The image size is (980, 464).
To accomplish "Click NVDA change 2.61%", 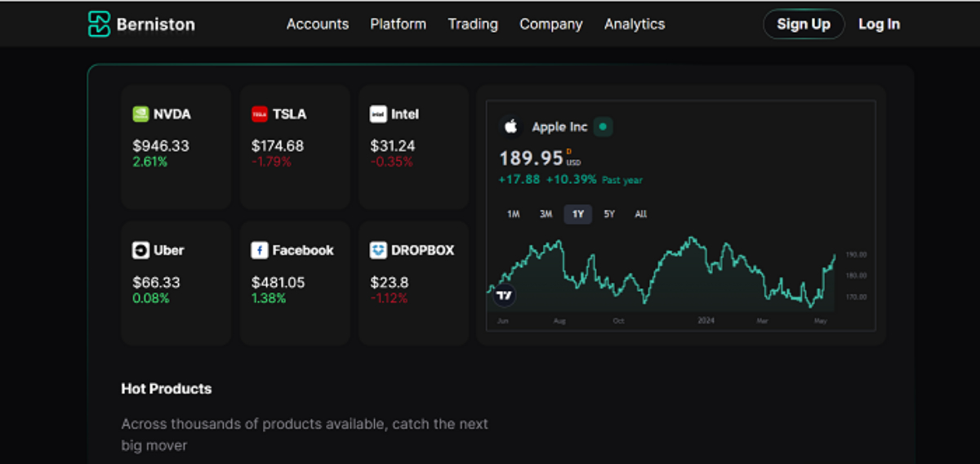I will (x=150, y=162).
